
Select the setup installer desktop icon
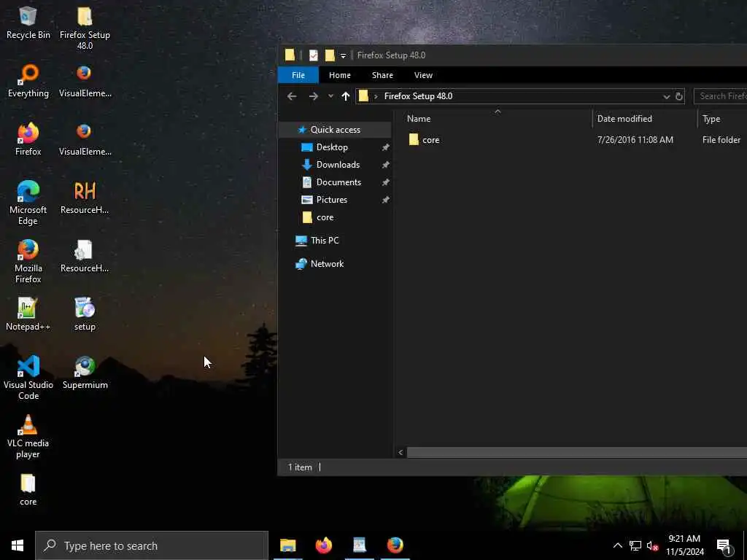(x=85, y=314)
